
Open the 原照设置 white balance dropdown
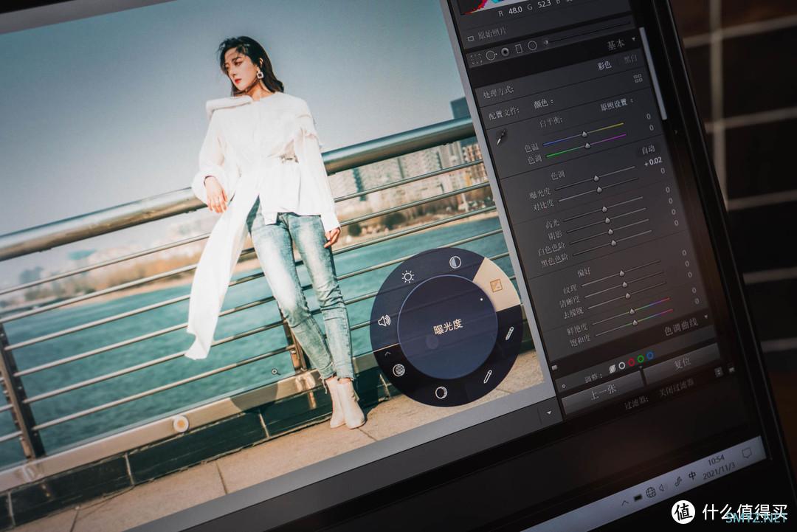[x=616, y=105]
